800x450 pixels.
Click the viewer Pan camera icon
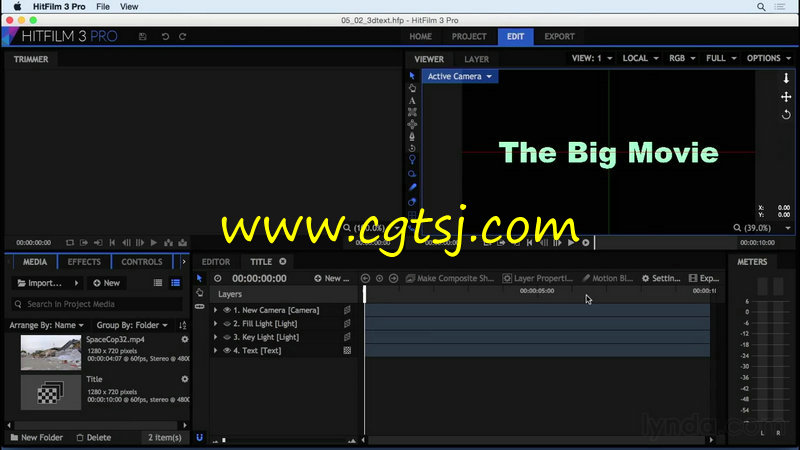786,97
